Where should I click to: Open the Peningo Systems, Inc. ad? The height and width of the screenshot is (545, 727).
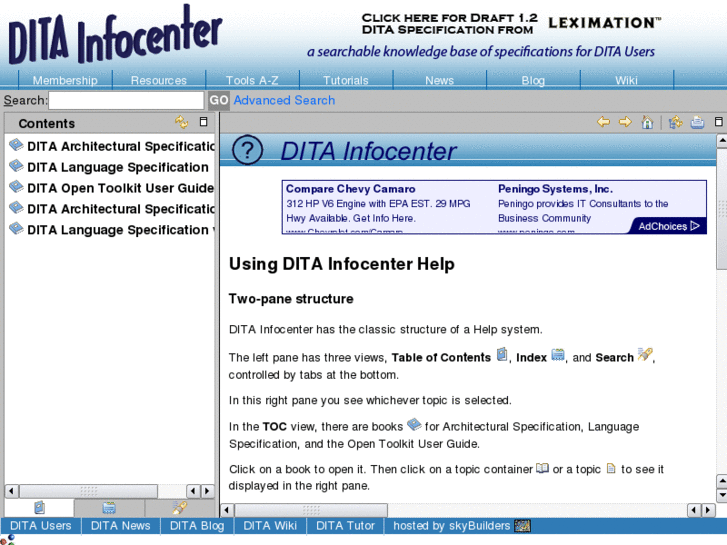[x=555, y=189]
